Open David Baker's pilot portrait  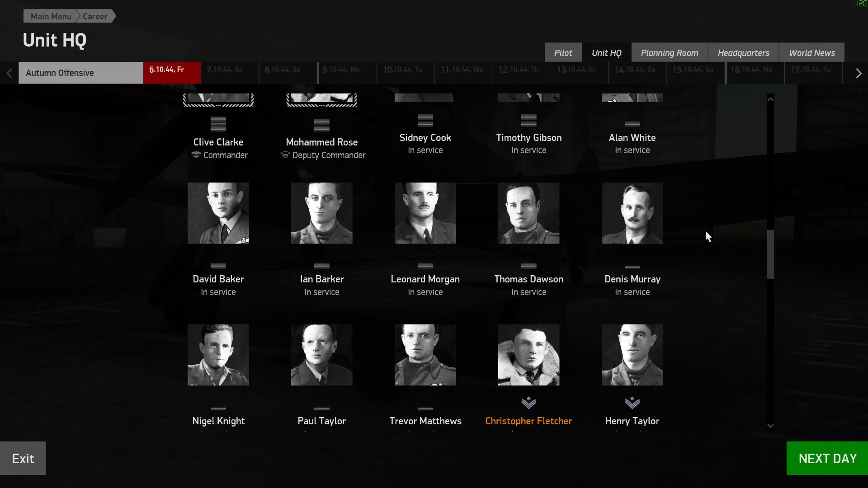218,213
